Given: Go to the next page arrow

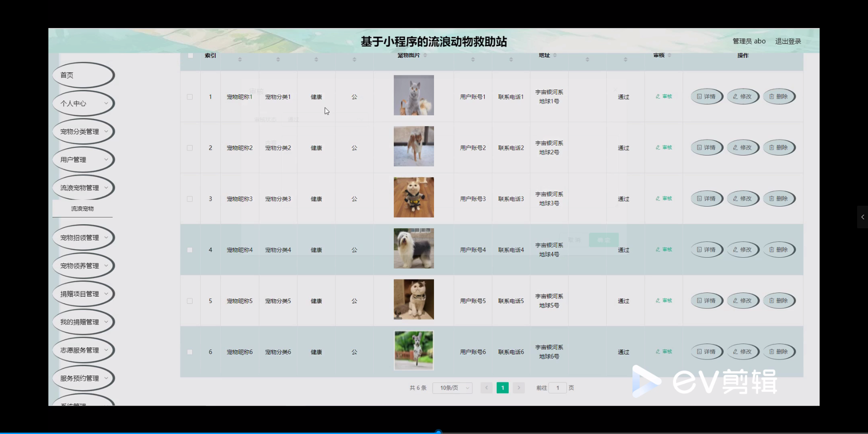Looking at the screenshot, I should [519, 387].
